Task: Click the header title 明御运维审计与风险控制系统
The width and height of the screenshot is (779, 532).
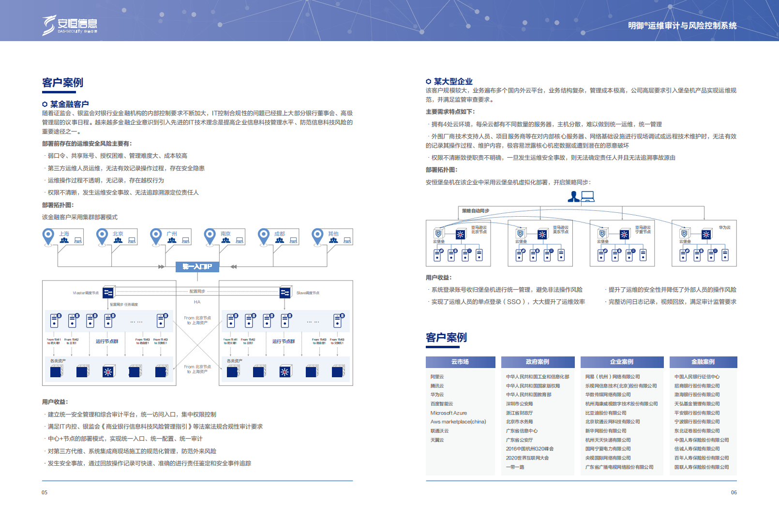Action: coord(682,26)
